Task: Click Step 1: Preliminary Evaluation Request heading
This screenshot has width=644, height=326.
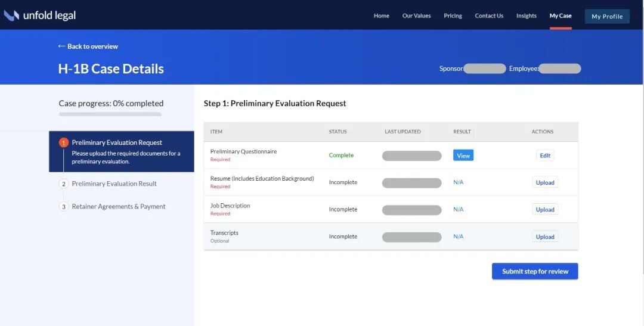Action: pyautogui.click(x=275, y=104)
